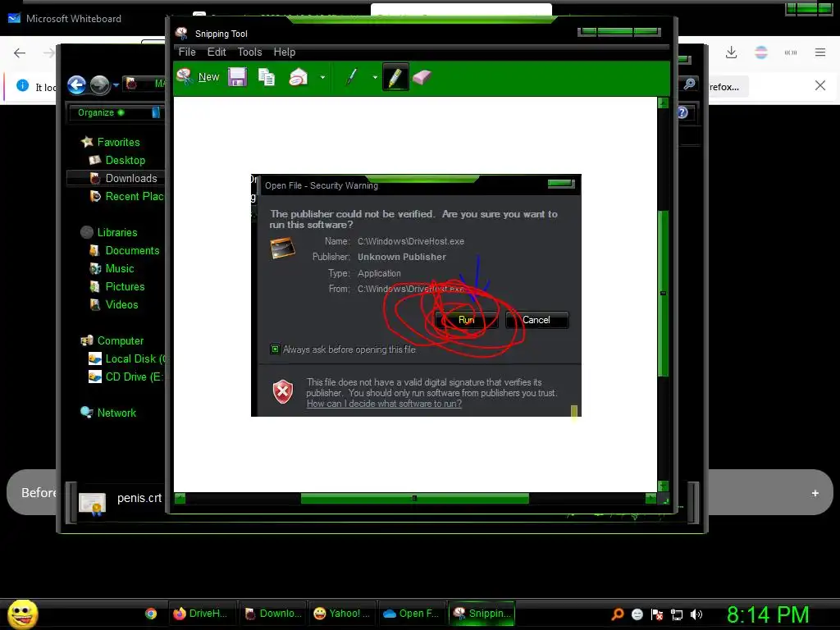Click Action Center flag tray icon
This screenshot has height=630, width=840.
coord(657,614)
